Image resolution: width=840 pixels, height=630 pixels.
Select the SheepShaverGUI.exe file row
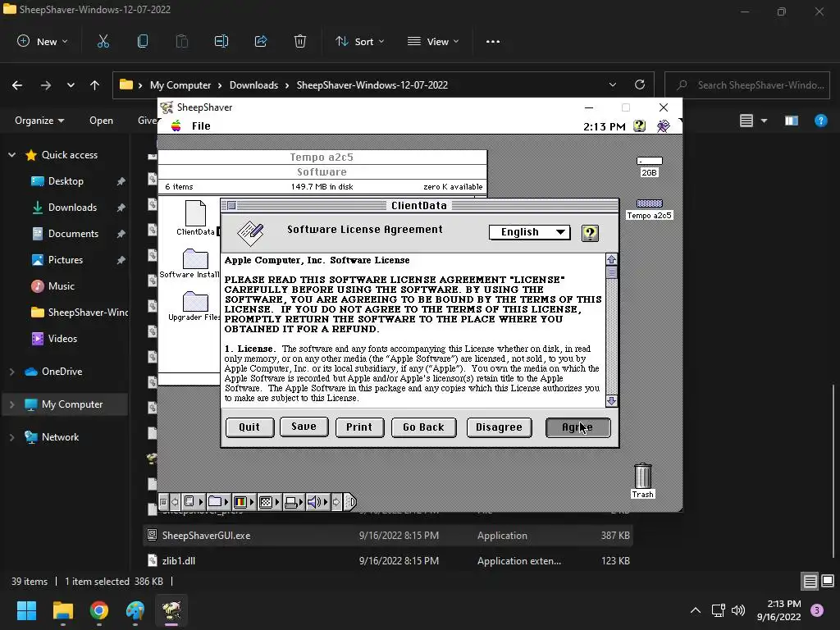pos(388,535)
